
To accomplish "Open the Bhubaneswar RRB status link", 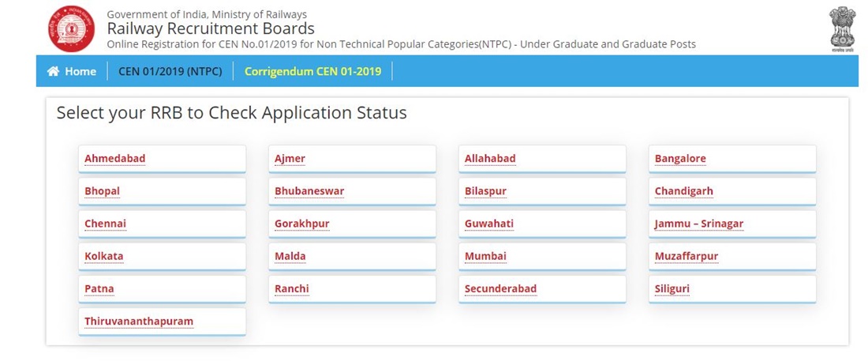I will tap(309, 191).
